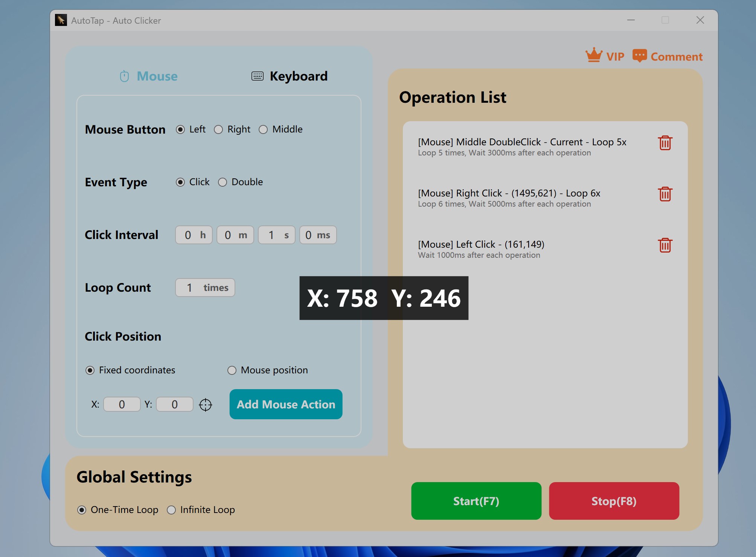The width and height of the screenshot is (756, 557).
Task: Click the green Start(F7) button
Action: pyautogui.click(x=476, y=501)
